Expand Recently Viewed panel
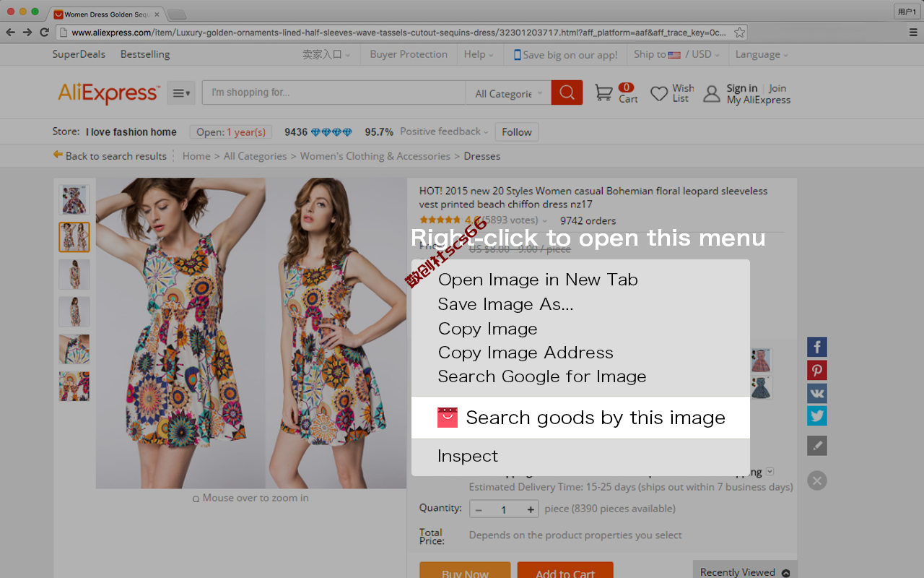The height and width of the screenshot is (578, 924). pyautogui.click(x=745, y=571)
